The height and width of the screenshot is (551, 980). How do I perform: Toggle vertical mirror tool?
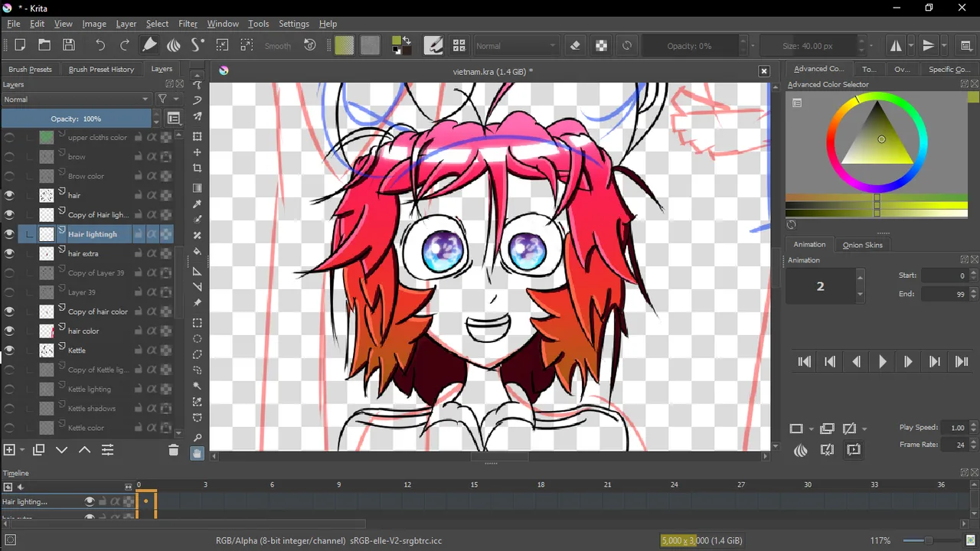click(x=929, y=45)
